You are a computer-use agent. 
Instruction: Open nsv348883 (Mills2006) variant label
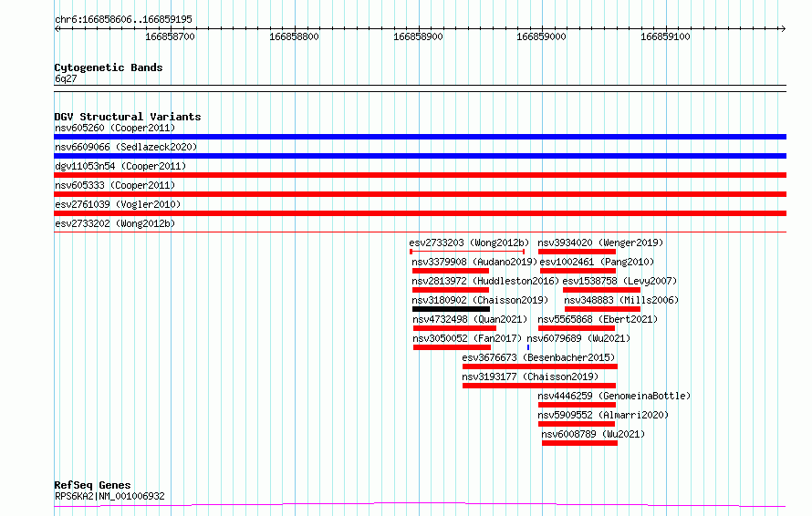click(x=621, y=300)
